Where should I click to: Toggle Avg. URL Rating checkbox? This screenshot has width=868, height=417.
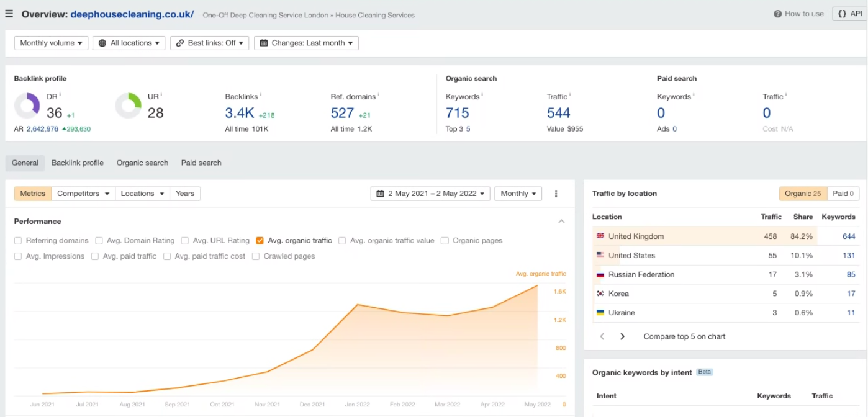pyautogui.click(x=185, y=241)
